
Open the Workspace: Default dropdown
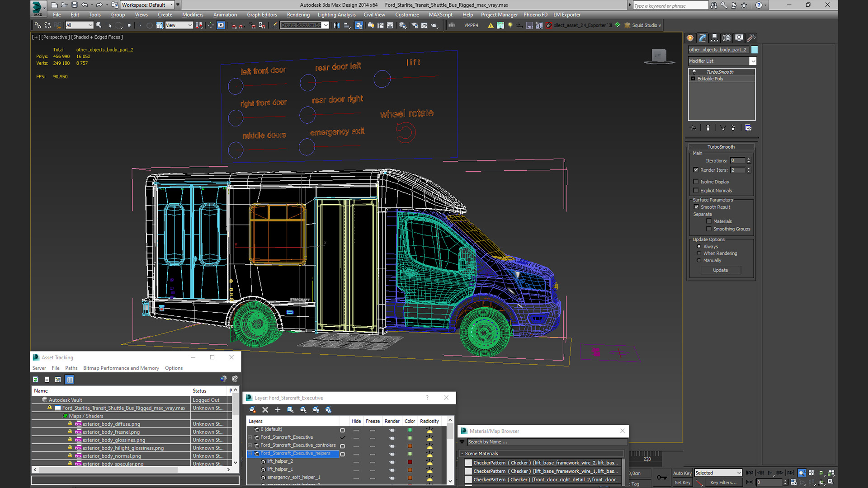(x=147, y=5)
